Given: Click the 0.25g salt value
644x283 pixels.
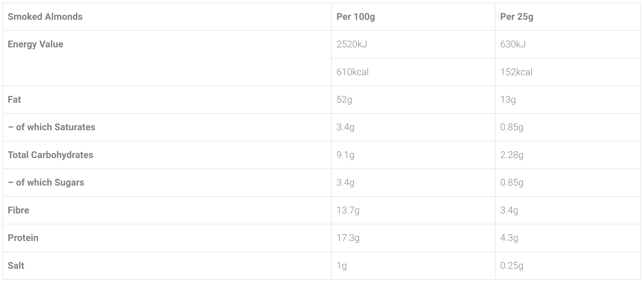Looking at the screenshot, I should tap(512, 266).
